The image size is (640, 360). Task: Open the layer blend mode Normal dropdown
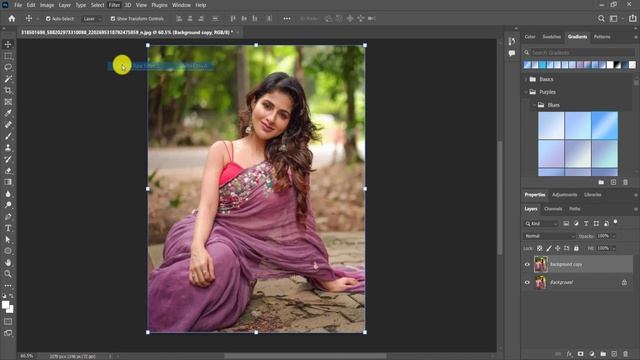pyautogui.click(x=549, y=236)
